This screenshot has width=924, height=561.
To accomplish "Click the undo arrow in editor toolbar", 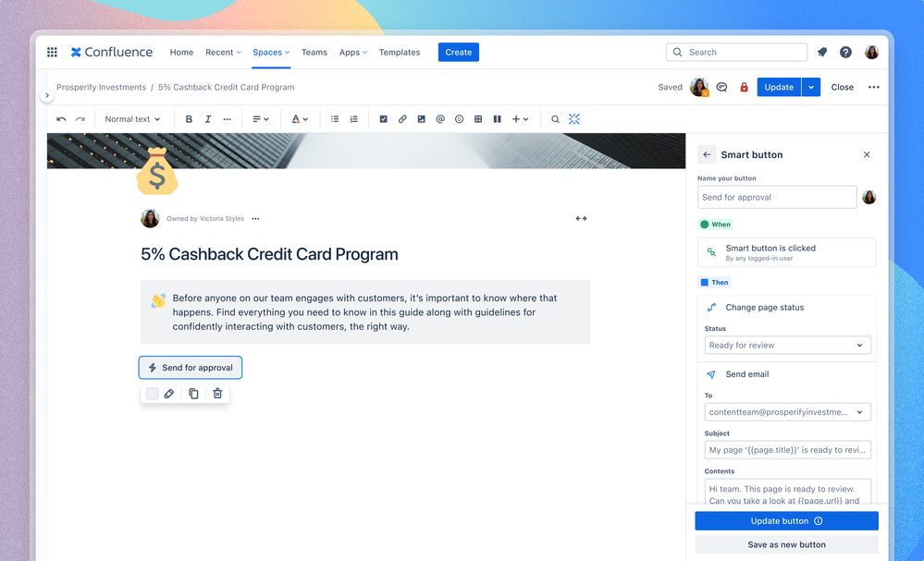I will [61, 119].
